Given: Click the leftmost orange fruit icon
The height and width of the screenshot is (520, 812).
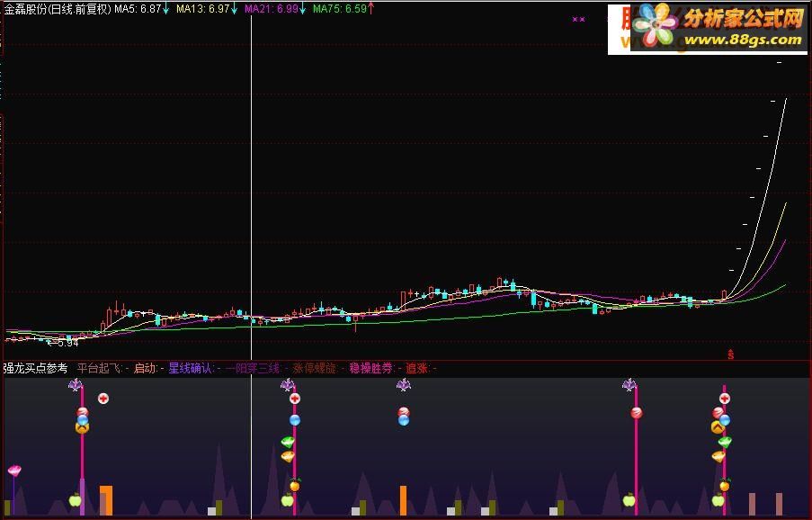Looking at the screenshot, I should [x=295, y=485].
